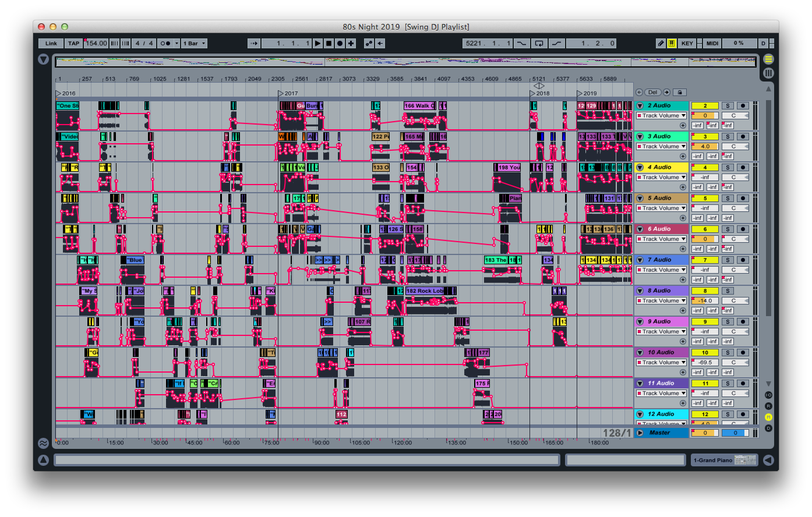Toggle the Punch-In switch icon

(x=521, y=43)
